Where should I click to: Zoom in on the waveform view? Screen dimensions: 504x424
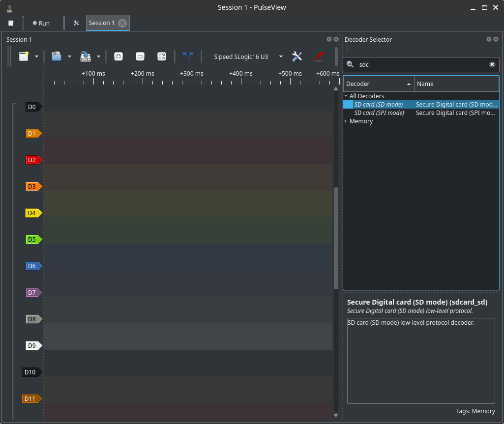(x=119, y=57)
